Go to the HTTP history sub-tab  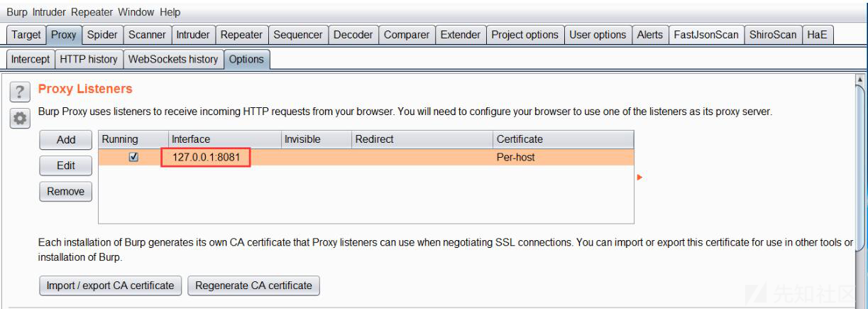click(x=89, y=59)
